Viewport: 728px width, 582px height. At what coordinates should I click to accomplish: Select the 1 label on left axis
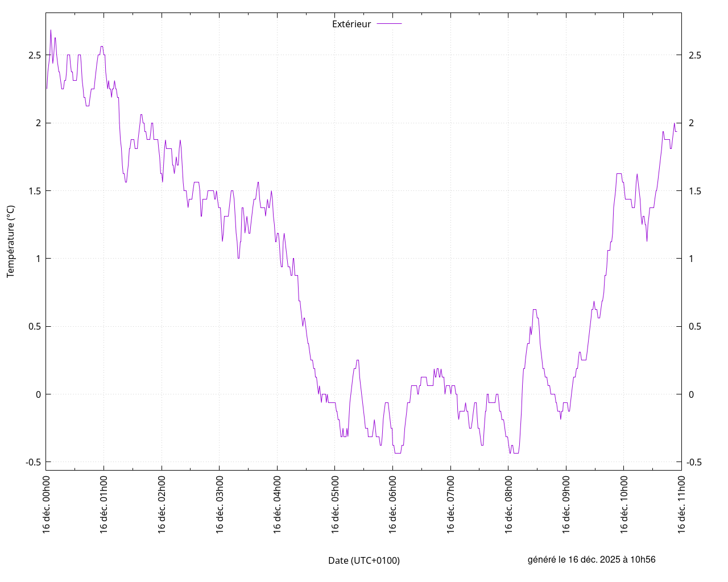[x=38, y=259]
